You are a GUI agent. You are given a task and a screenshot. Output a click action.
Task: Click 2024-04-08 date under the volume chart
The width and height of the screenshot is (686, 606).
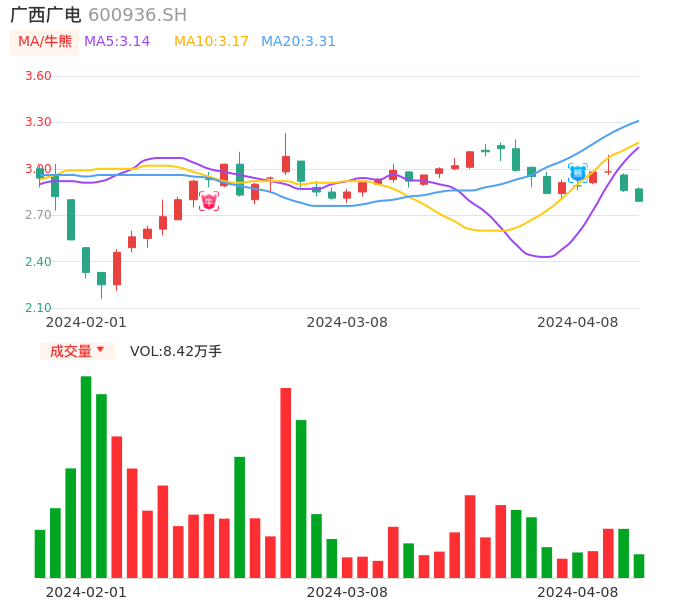click(x=577, y=592)
